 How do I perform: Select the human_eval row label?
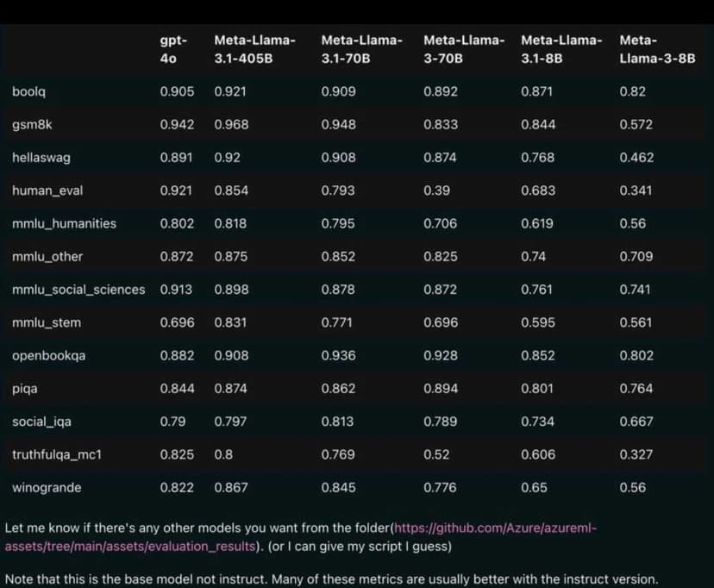tap(47, 191)
